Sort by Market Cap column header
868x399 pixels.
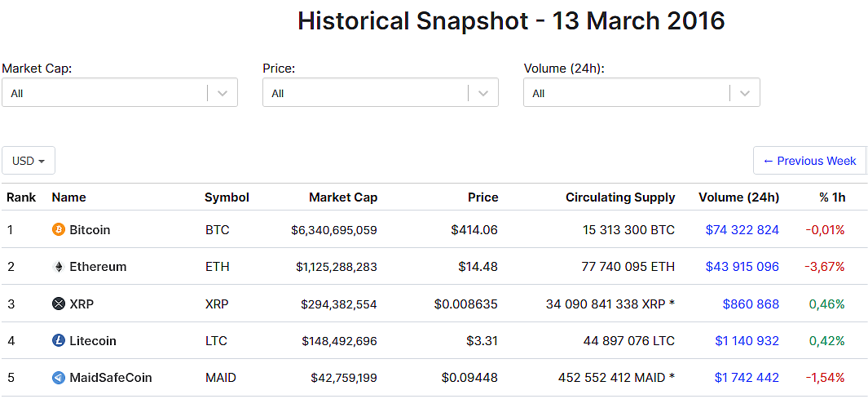(343, 197)
